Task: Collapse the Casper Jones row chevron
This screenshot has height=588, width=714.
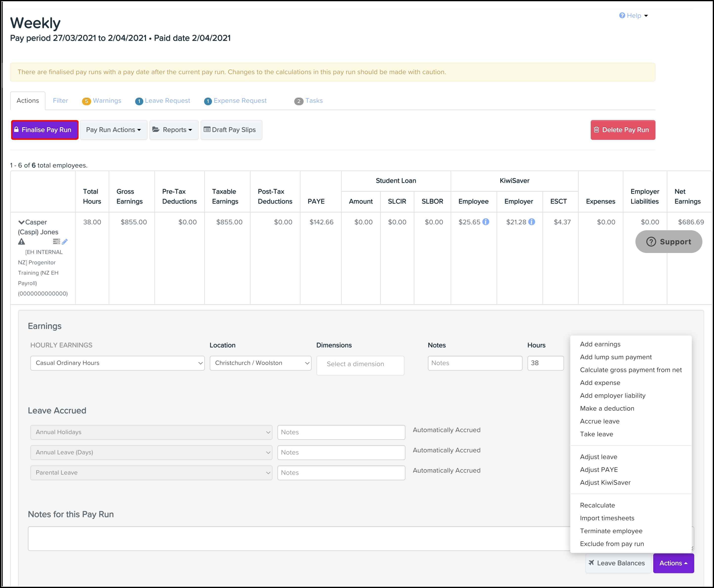Action: (x=21, y=223)
